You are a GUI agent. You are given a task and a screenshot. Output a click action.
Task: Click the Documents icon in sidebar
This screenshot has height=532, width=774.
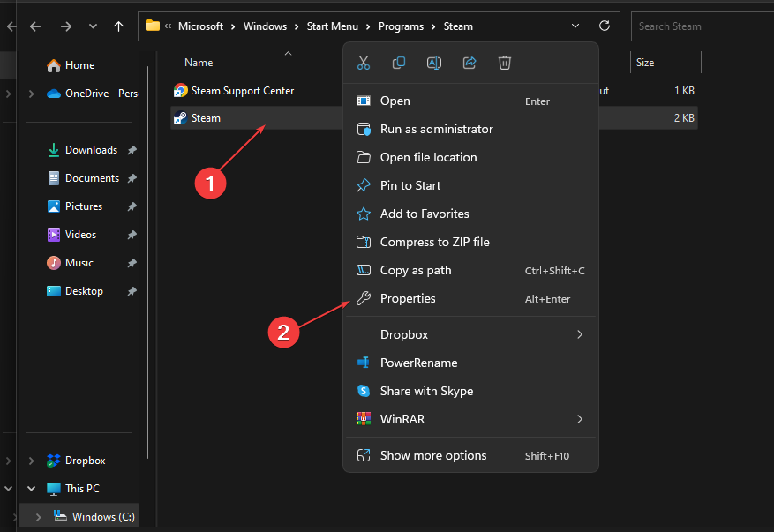[x=53, y=178]
